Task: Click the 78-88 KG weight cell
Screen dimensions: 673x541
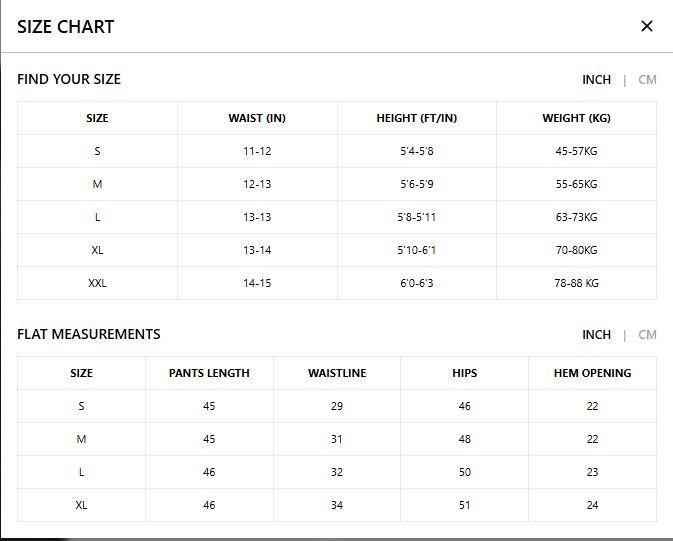Action: coord(576,283)
